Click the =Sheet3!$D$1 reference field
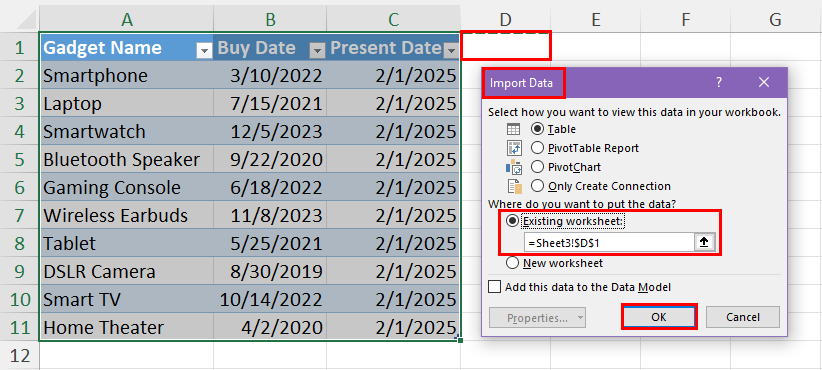The image size is (822, 370). [609, 242]
